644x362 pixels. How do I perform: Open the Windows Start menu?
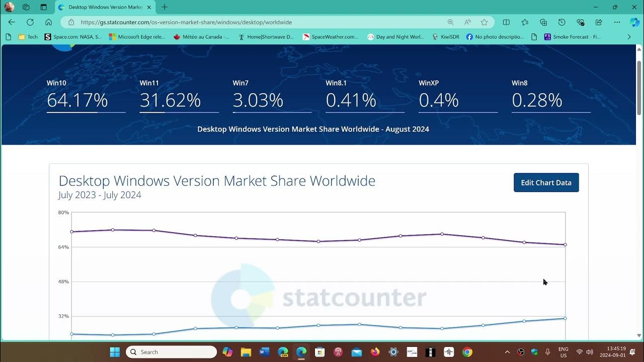click(x=115, y=352)
